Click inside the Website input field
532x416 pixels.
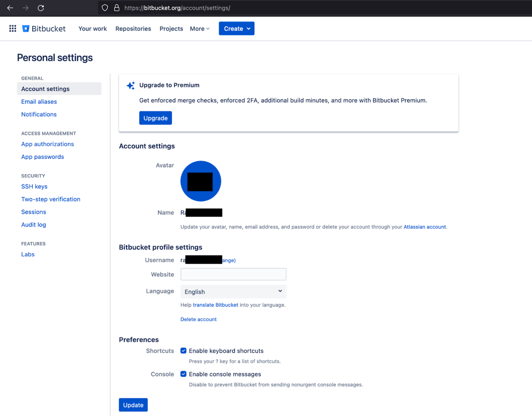click(x=233, y=274)
